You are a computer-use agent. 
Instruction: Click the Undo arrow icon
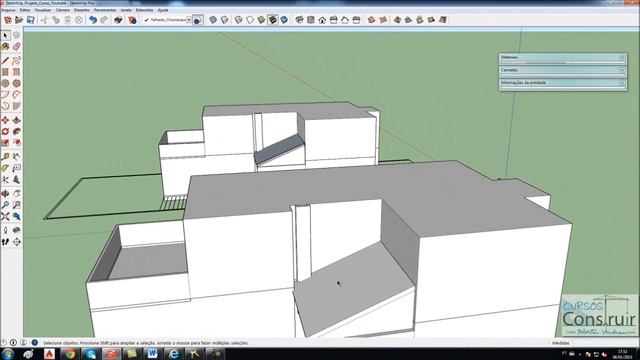click(x=93, y=20)
